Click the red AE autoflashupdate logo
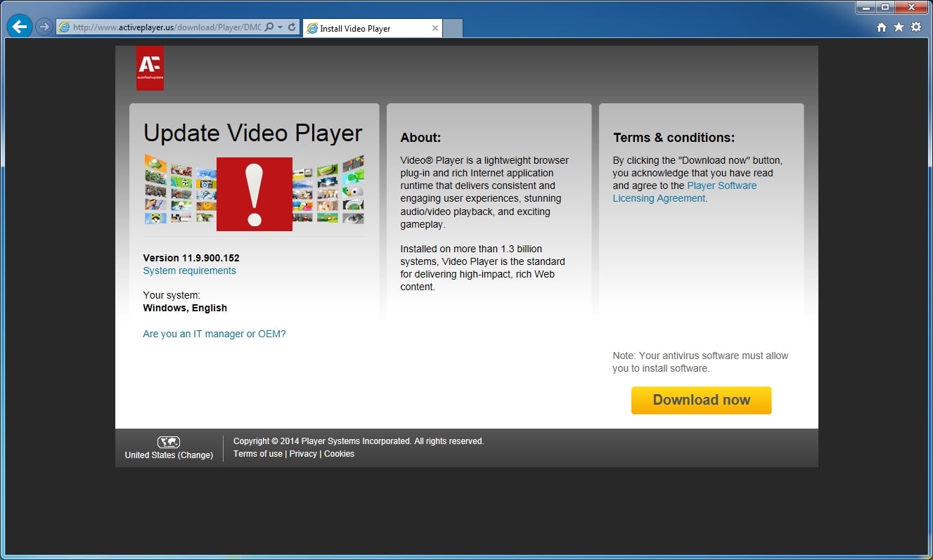 [x=150, y=68]
